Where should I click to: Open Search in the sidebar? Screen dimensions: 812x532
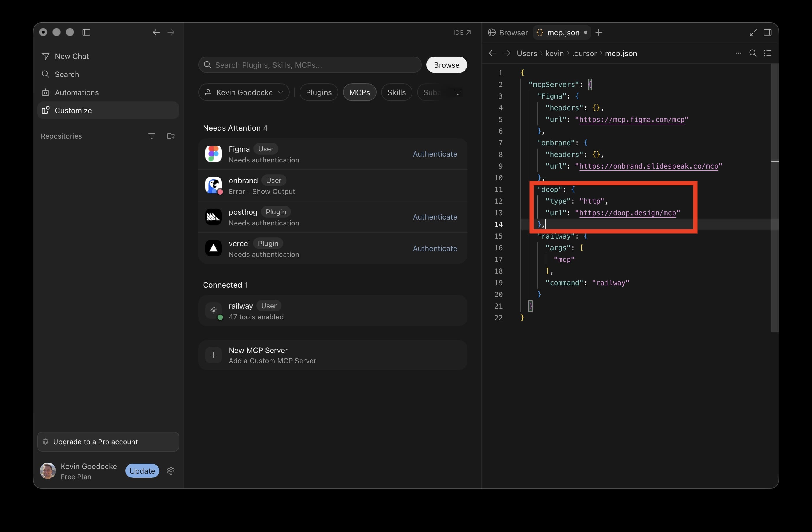[x=108, y=74]
